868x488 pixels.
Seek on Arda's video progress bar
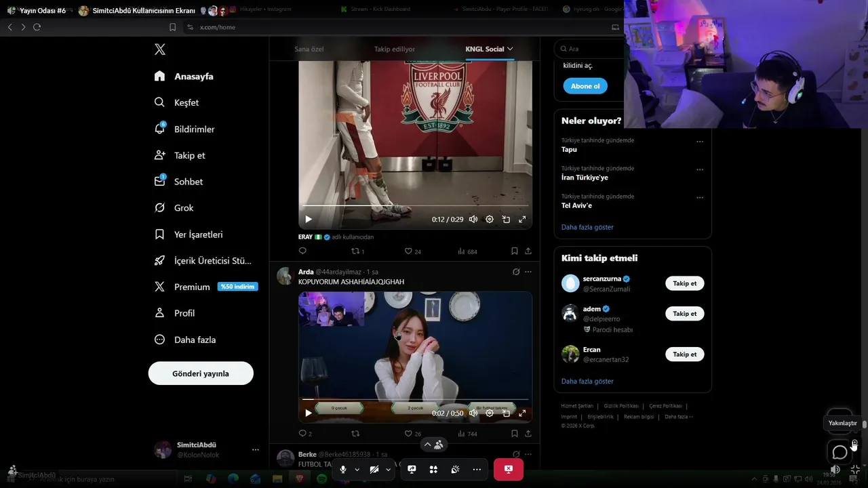pos(415,399)
